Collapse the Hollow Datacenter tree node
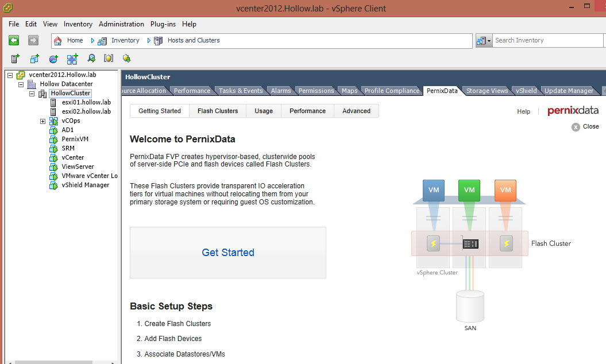Viewport: 606px width, 364px height. 21,84
